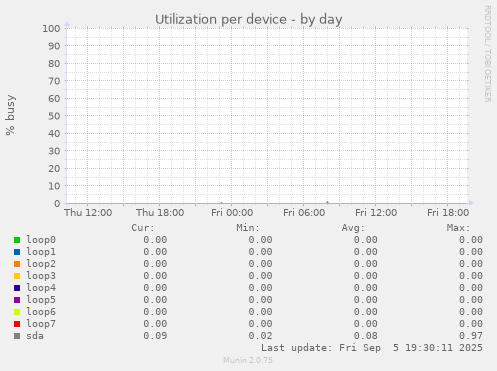
Task: Select the loop3 legend label
Action: pos(41,276)
